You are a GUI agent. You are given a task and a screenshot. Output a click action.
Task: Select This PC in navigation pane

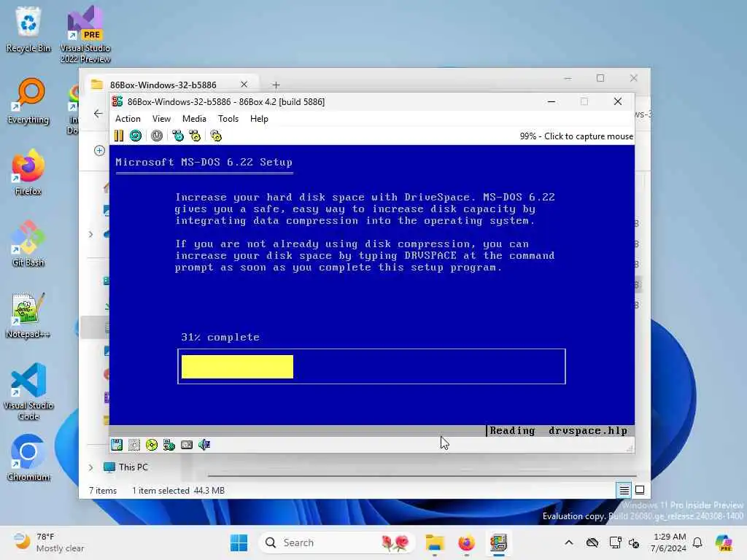click(x=133, y=467)
